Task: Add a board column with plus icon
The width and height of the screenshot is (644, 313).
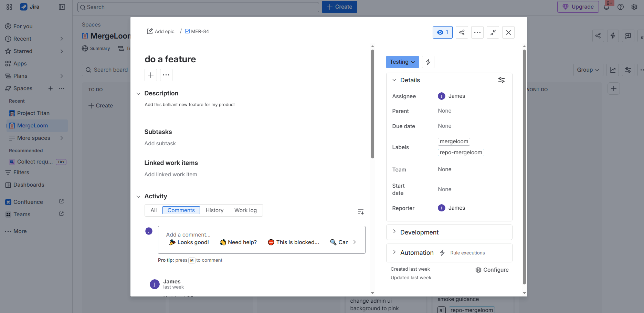Action: (x=614, y=89)
